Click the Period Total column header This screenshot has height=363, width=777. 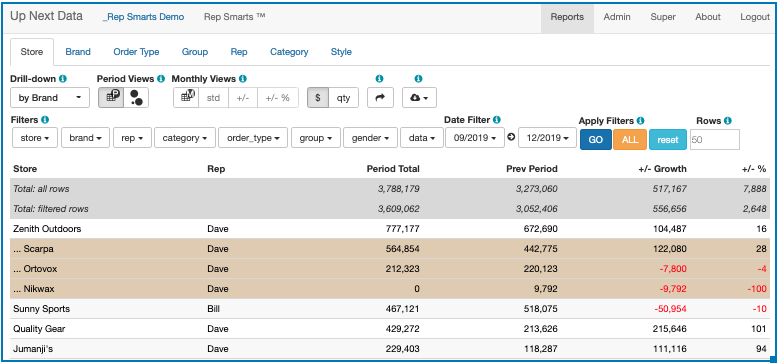click(393, 169)
